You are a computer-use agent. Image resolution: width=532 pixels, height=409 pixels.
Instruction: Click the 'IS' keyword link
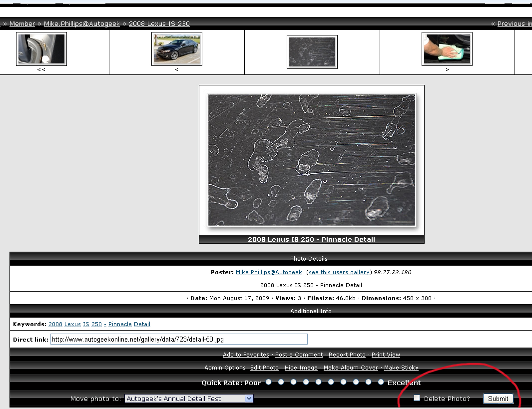pos(86,324)
